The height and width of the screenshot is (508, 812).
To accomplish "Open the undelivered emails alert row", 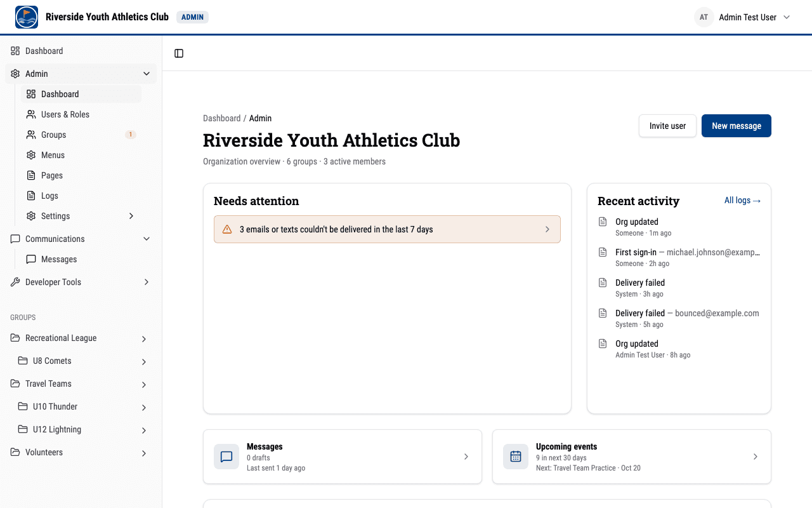I will (387, 229).
